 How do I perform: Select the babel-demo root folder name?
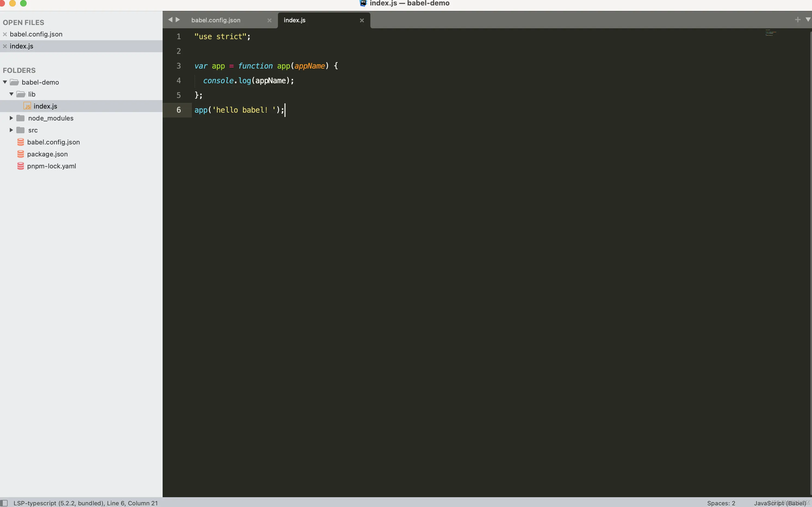[40, 82]
